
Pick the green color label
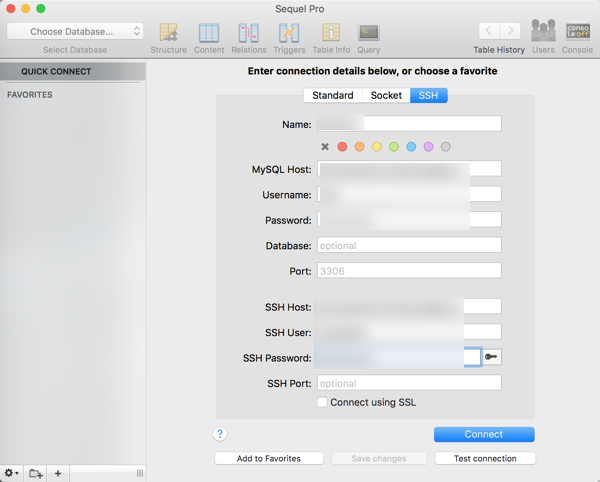pyautogui.click(x=394, y=147)
